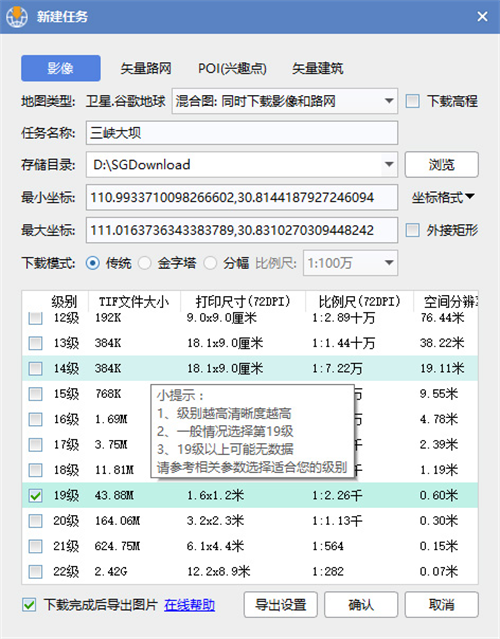Image resolution: width=500 pixels, height=639 pixels.
Task: Check the 16级 level checkbox
Action: tap(35, 419)
